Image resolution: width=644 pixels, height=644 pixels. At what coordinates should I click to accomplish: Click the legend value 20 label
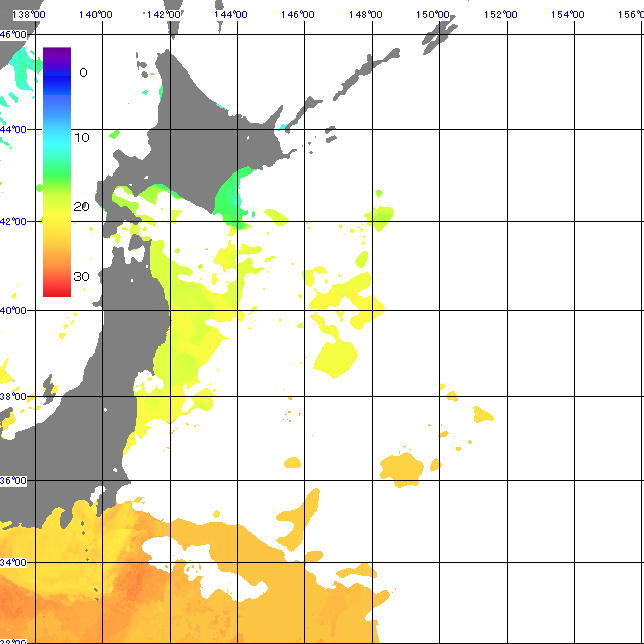point(82,207)
